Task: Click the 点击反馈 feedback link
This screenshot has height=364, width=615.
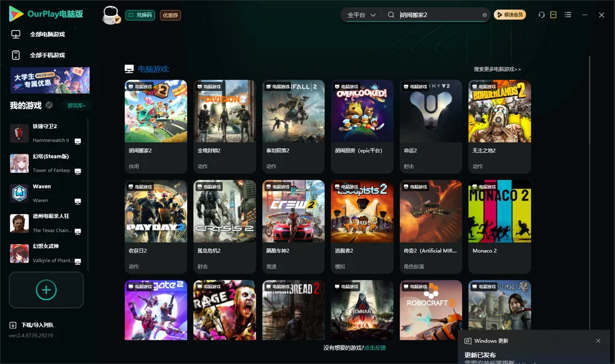Action: click(x=375, y=348)
